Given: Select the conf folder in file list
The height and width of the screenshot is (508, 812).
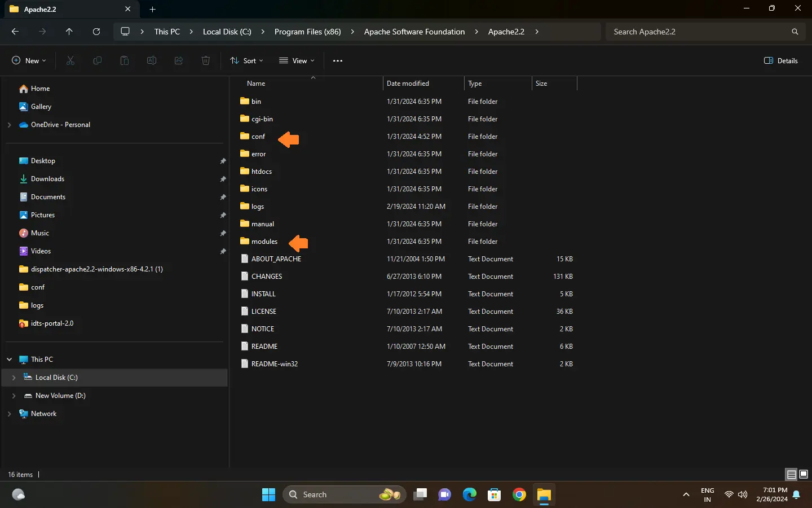Looking at the screenshot, I should coord(258,137).
